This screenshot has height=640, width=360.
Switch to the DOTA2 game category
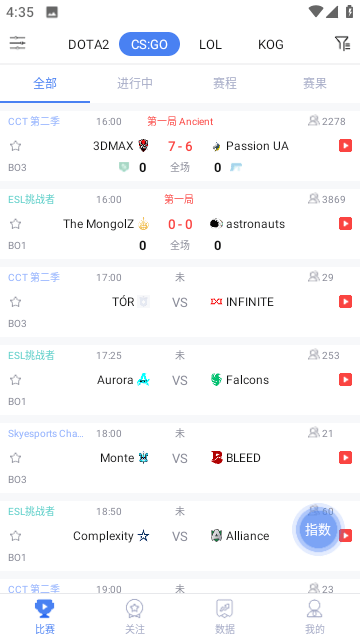tap(89, 44)
